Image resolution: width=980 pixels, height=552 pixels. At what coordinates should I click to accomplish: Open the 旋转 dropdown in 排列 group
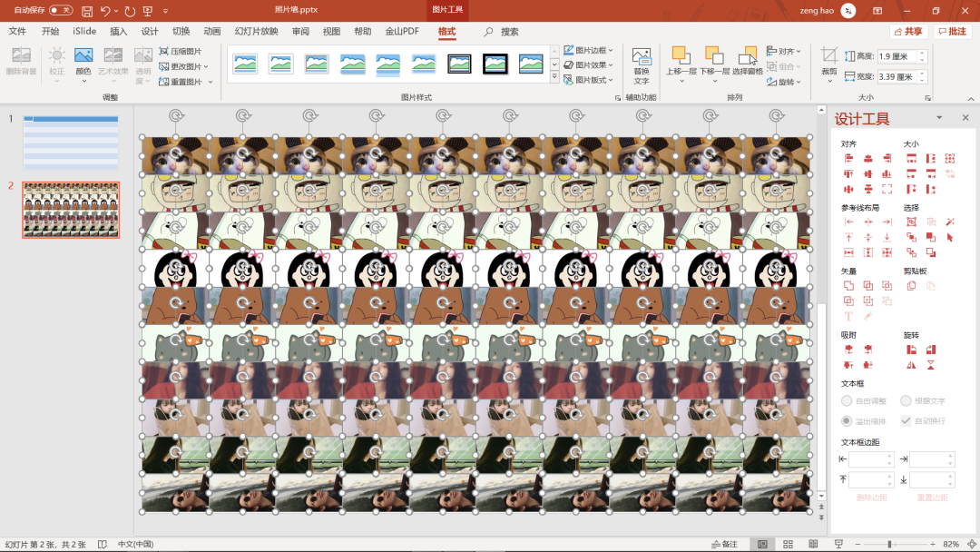click(784, 82)
